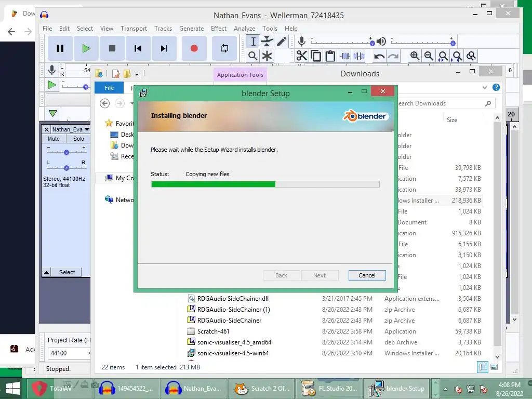Mute the Nathan_Eva track

point(54,139)
